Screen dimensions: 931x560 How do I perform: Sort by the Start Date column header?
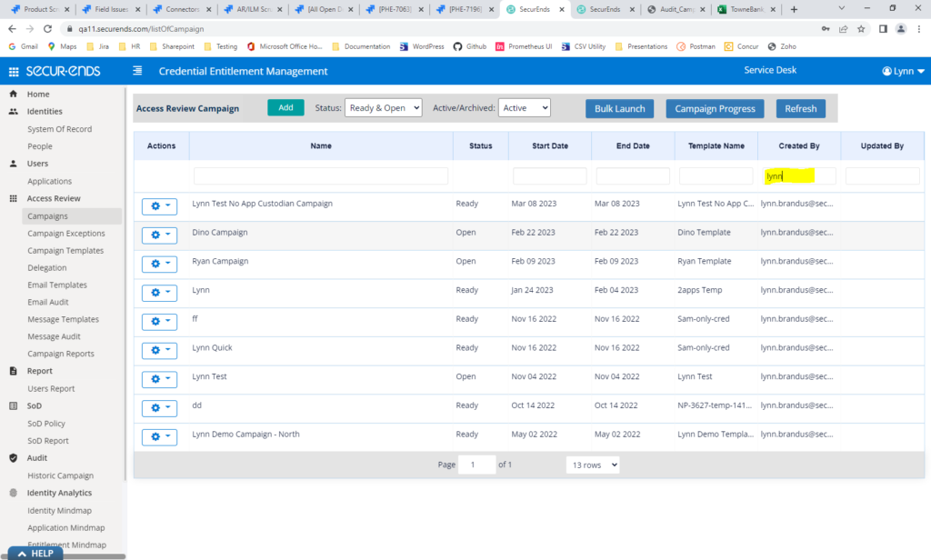(550, 145)
